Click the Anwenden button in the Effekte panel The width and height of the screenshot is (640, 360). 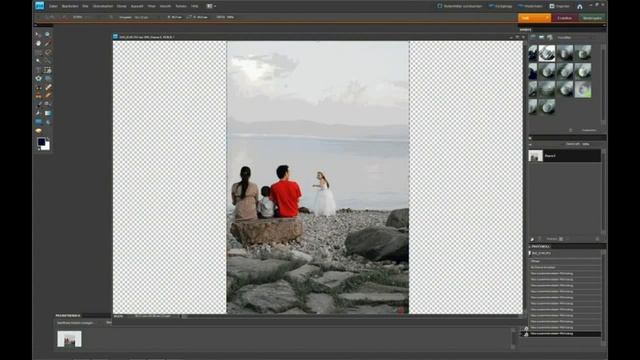589,130
